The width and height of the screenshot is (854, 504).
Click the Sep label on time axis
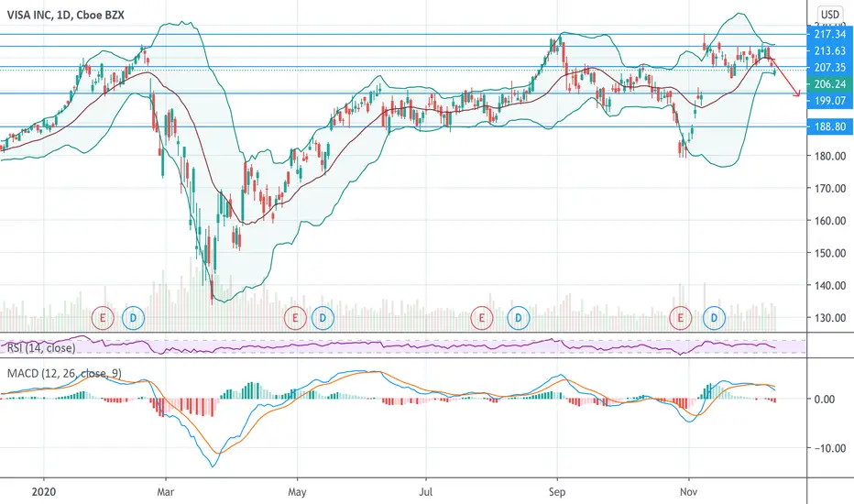click(556, 492)
